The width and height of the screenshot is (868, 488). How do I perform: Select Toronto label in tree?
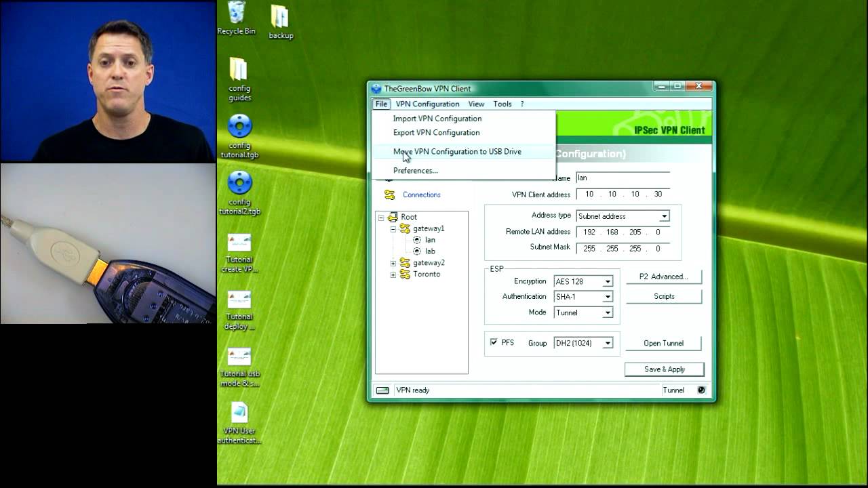tap(427, 274)
